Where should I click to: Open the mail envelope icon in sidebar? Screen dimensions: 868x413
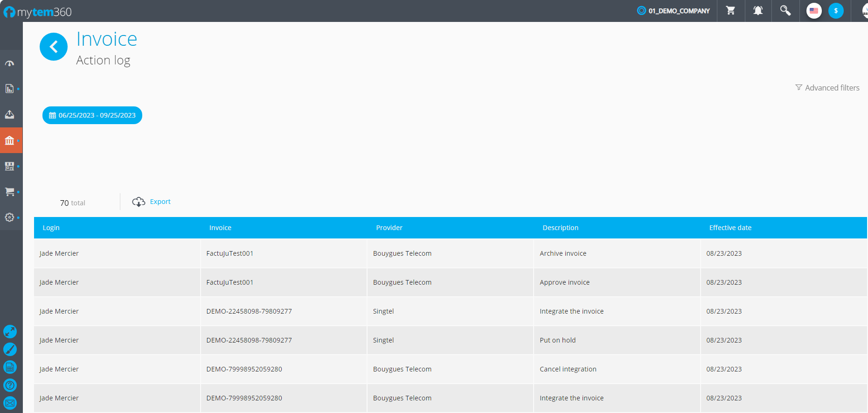coord(10,403)
